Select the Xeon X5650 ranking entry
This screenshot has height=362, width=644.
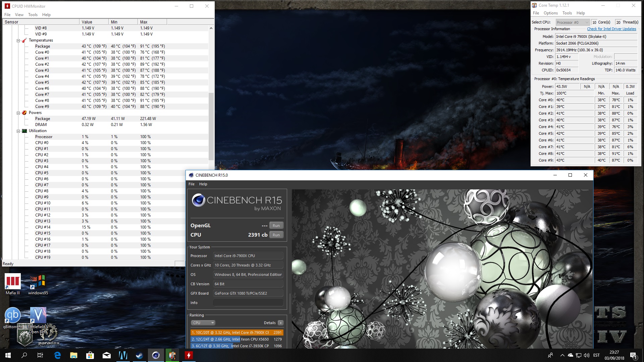click(237, 339)
